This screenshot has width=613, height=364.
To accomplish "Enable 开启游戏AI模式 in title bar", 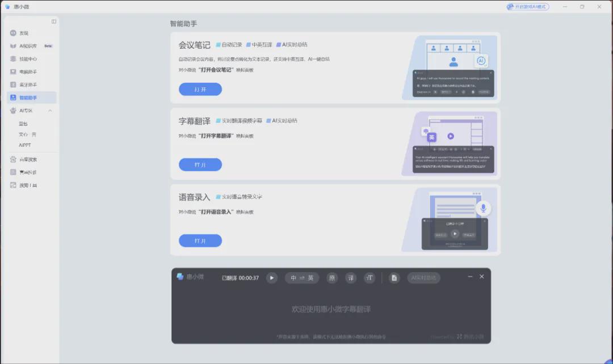I will pos(528,7).
